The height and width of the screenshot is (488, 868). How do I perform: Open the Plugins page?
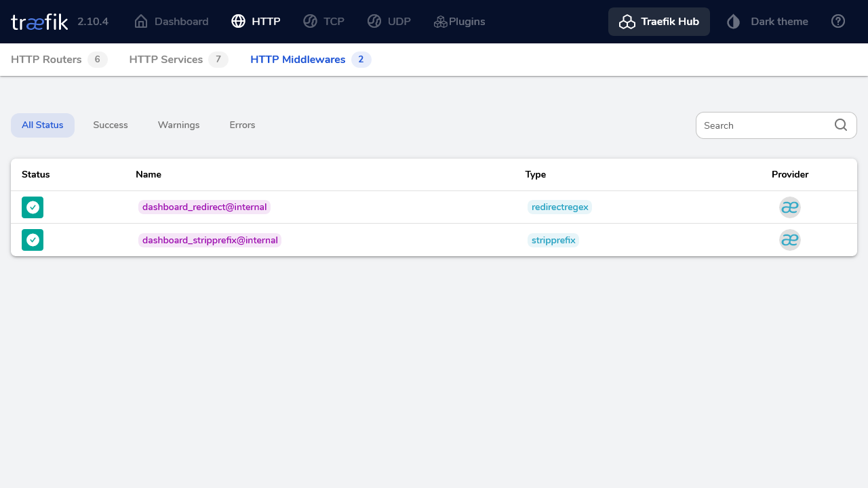[x=459, y=22]
